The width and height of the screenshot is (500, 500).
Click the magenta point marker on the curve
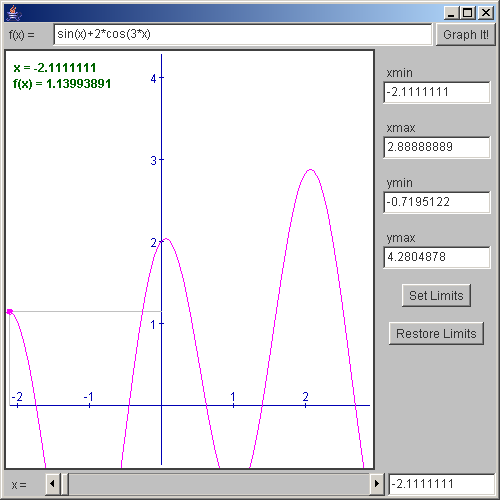tap(10, 311)
